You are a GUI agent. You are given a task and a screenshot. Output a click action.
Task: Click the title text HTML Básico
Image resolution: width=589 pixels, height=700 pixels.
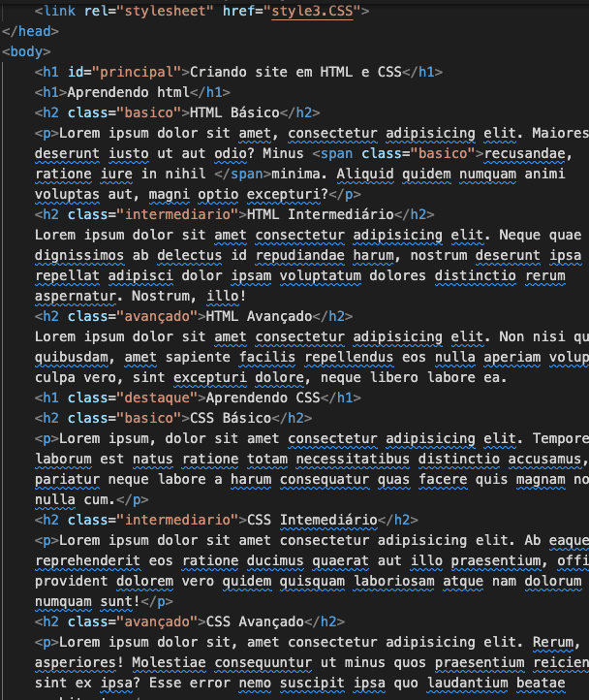tap(234, 112)
